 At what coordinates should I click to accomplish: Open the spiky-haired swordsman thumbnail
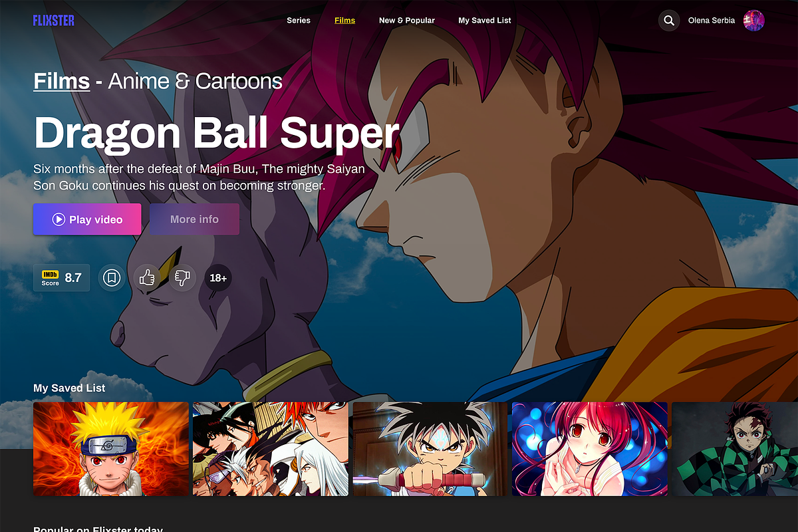430,449
